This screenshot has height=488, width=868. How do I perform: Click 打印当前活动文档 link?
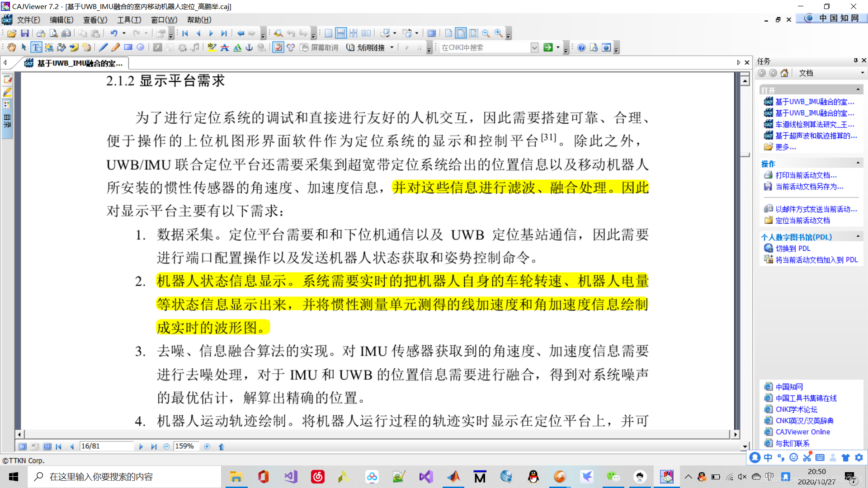tap(806, 175)
